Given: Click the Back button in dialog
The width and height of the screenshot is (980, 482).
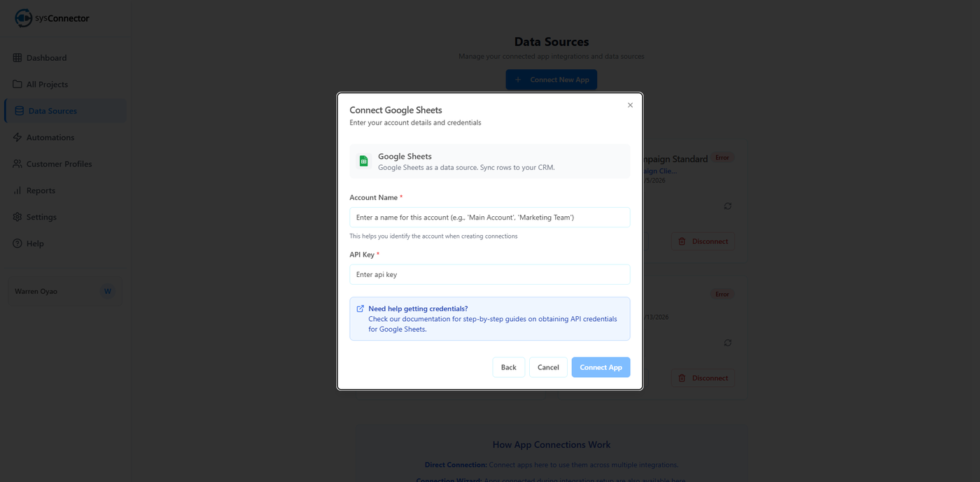Looking at the screenshot, I should coord(508,367).
